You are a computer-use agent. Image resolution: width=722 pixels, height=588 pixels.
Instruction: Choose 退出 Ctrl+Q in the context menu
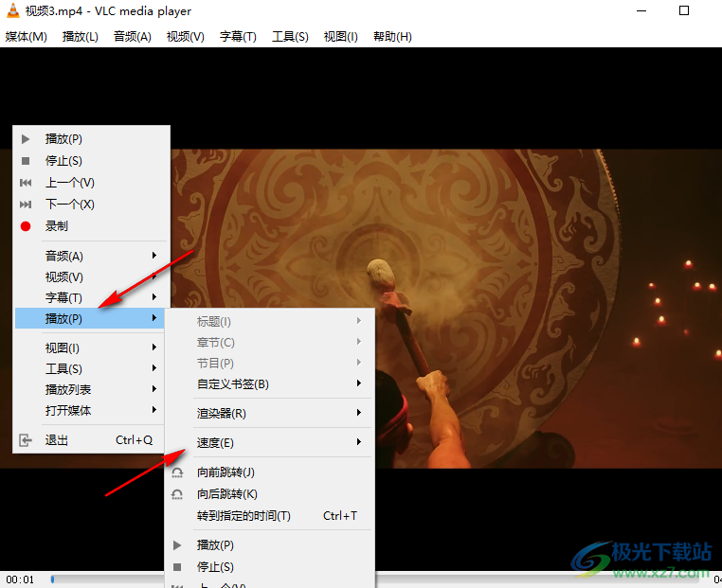90,440
